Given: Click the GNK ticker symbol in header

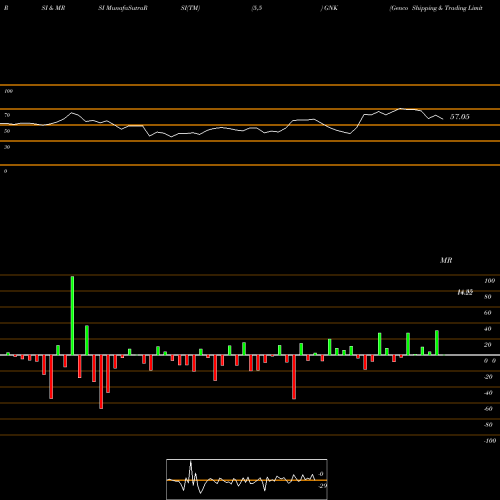Looking at the screenshot, I should click(331, 8).
